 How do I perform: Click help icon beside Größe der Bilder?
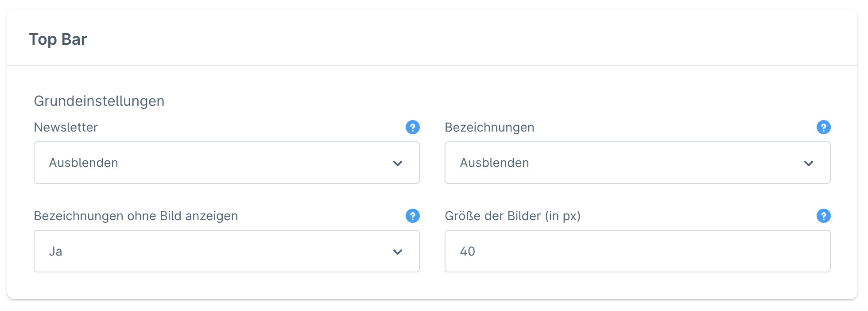pyautogui.click(x=823, y=216)
